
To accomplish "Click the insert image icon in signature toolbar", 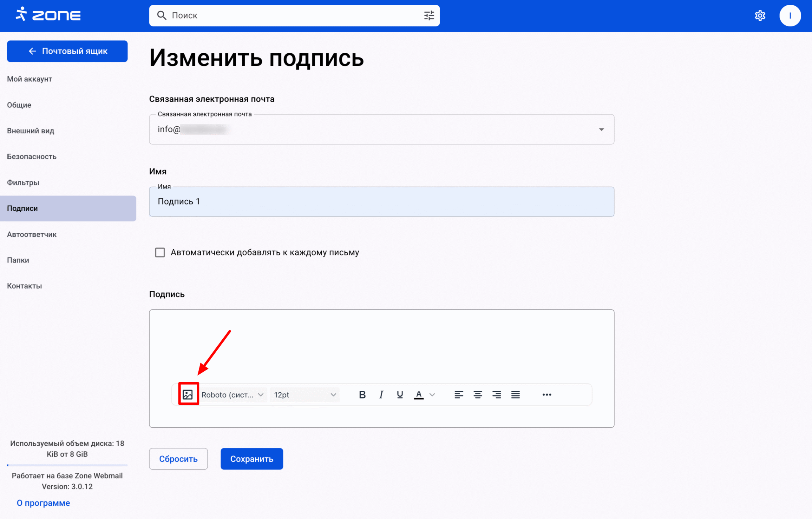I will point(187,394).
